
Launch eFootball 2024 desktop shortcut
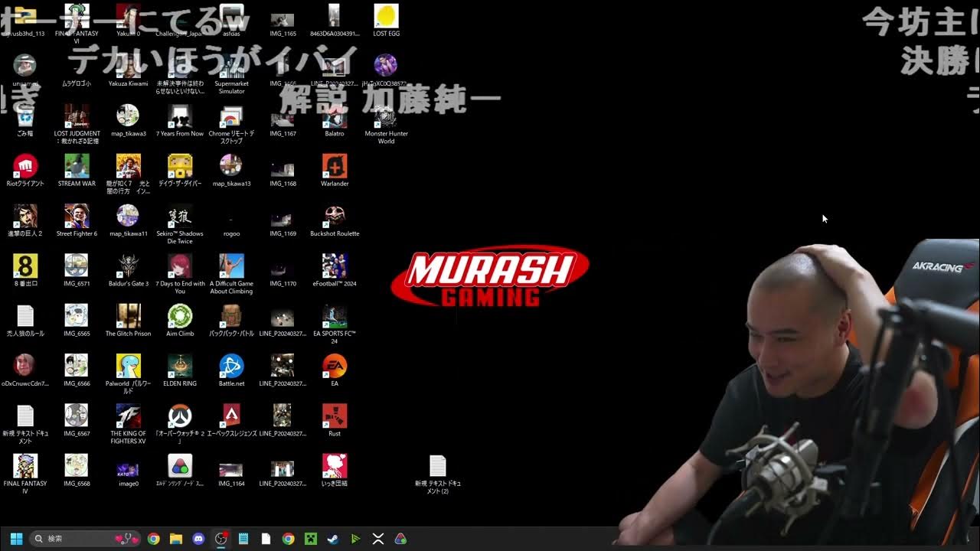335,271
